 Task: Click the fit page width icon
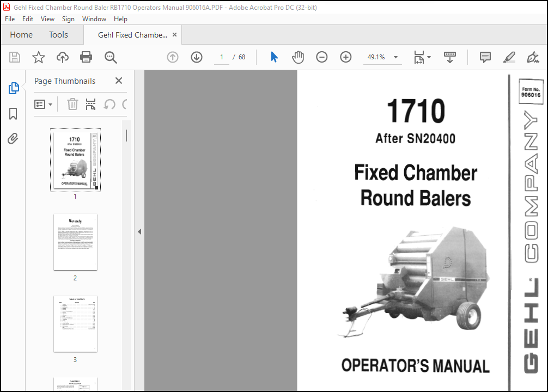point(419,57)
